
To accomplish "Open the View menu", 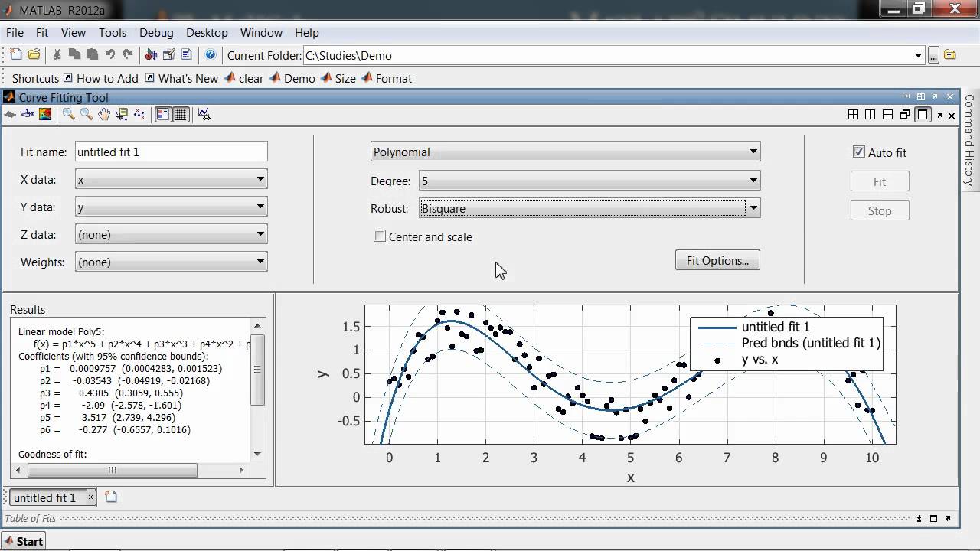I will [73, 33].
